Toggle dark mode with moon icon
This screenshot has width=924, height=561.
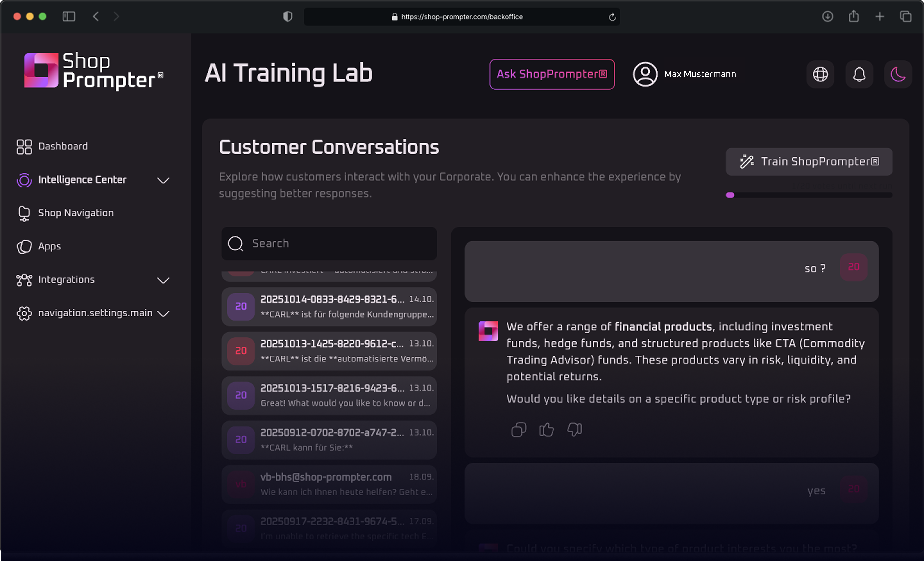898,74
